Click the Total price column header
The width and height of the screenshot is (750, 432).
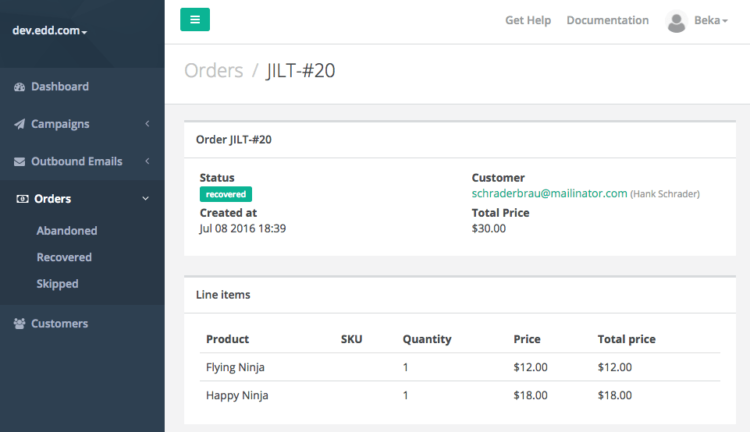point(626,339)
